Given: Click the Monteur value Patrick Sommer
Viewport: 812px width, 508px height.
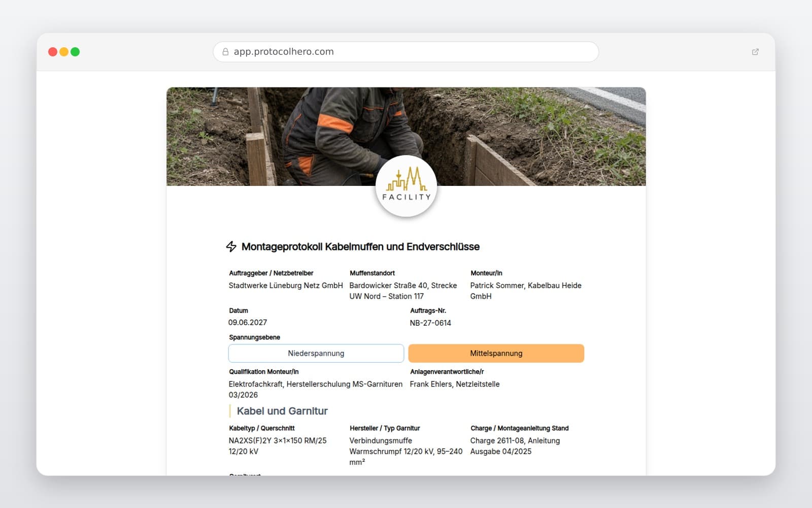Looking at the screenshot, I should [x=526, y=291].
